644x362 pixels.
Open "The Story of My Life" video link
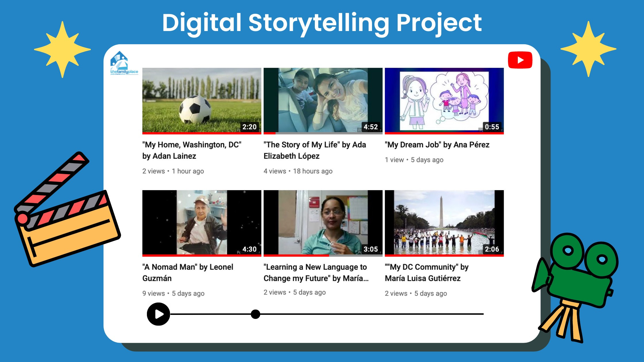[315, 150]
